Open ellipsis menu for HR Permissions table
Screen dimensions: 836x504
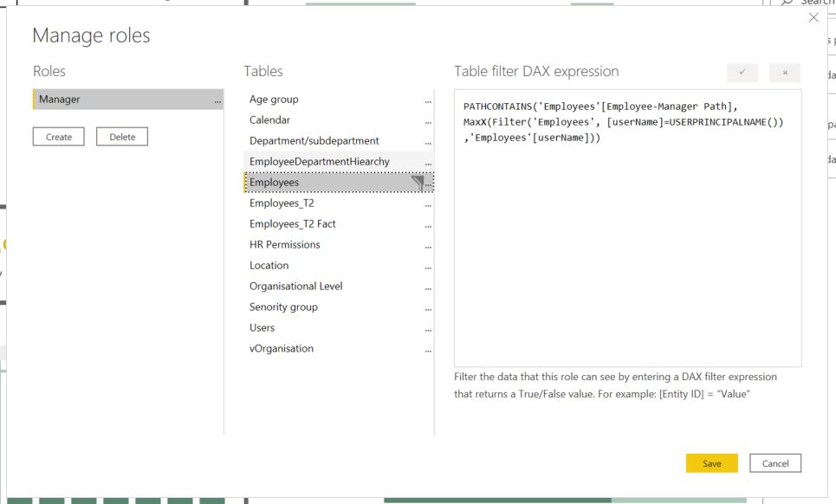(x=428, y=247)
